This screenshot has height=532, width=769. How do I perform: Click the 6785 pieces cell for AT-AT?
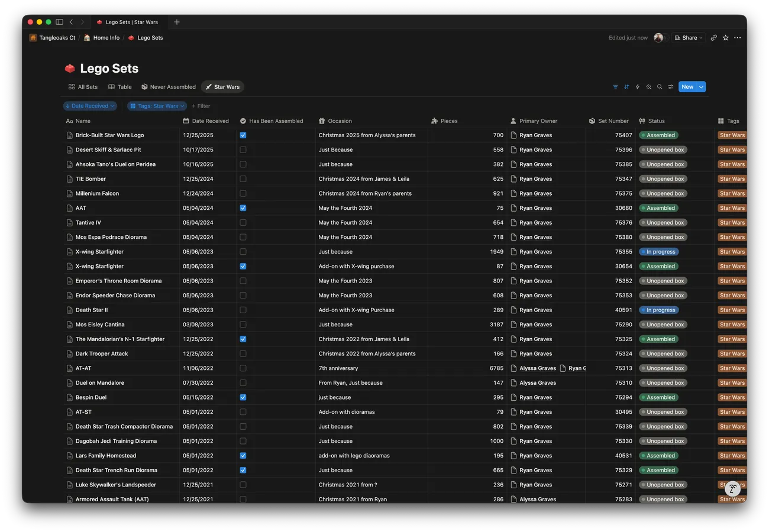click(x=467, y=368)
